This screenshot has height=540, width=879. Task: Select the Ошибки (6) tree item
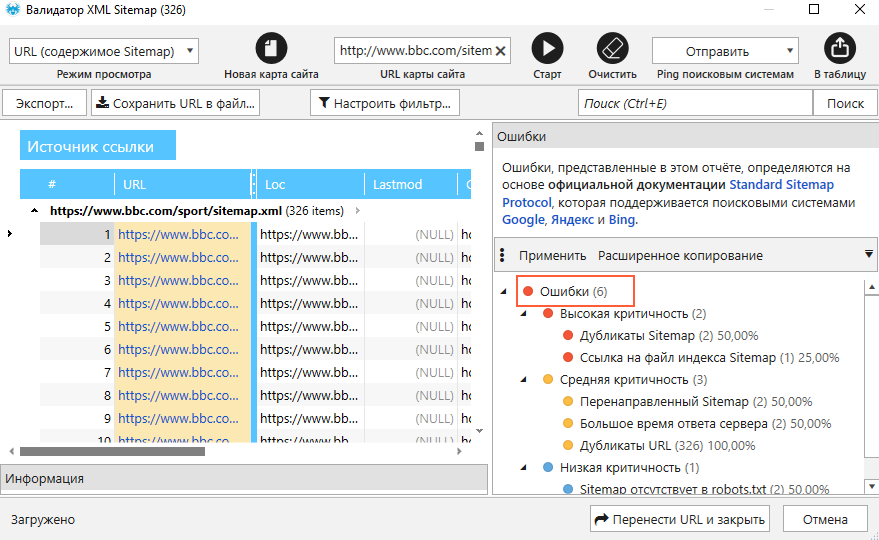(573, 291)
